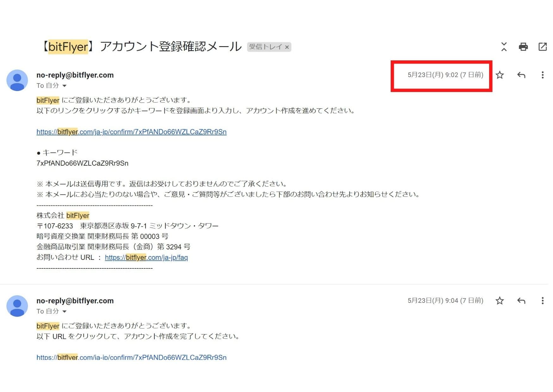Click the 受信トレイ label chip
The width and height of the screenshot is (553, 392).
[x=265, y=47]
